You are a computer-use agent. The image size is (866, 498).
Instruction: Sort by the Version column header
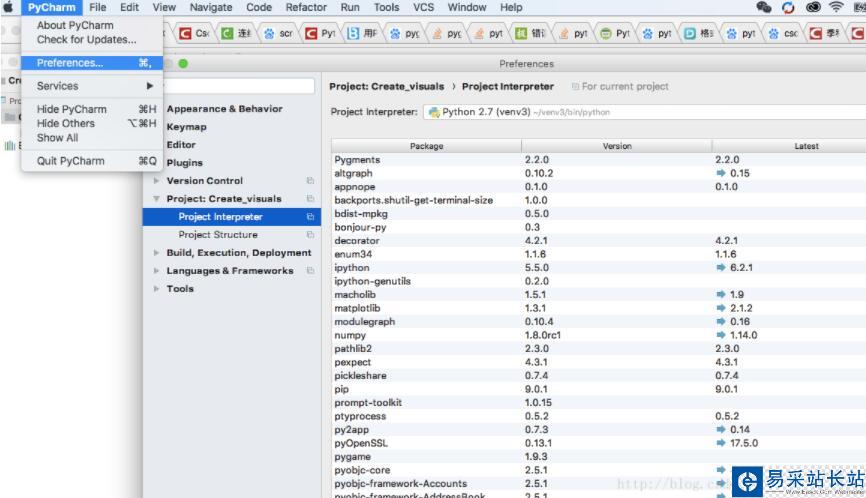(617, 146)
